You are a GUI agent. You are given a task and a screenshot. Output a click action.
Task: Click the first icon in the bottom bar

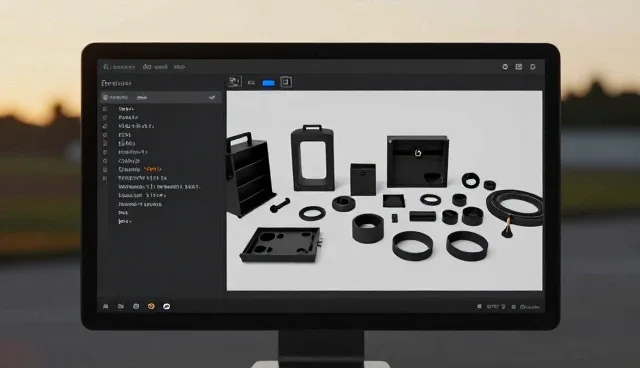coord(106,306)
